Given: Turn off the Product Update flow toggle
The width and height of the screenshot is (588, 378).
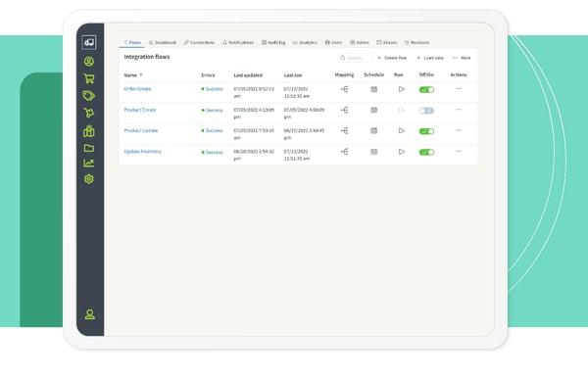Looking at the screenshot, I should pos(426,131).
